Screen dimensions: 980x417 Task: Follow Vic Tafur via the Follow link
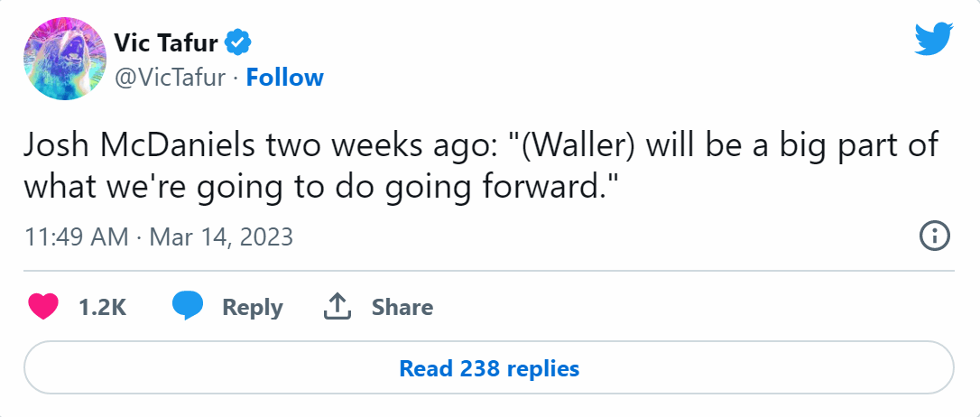tap(285, 78)
